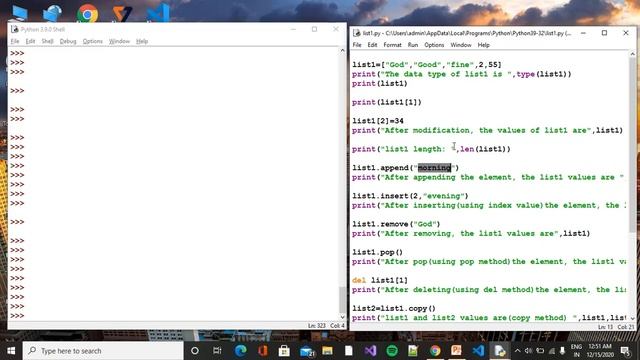This screenshot has height=360, width=640.
Task: Open Run menu in list1.py editor
Action: point(413,45)
